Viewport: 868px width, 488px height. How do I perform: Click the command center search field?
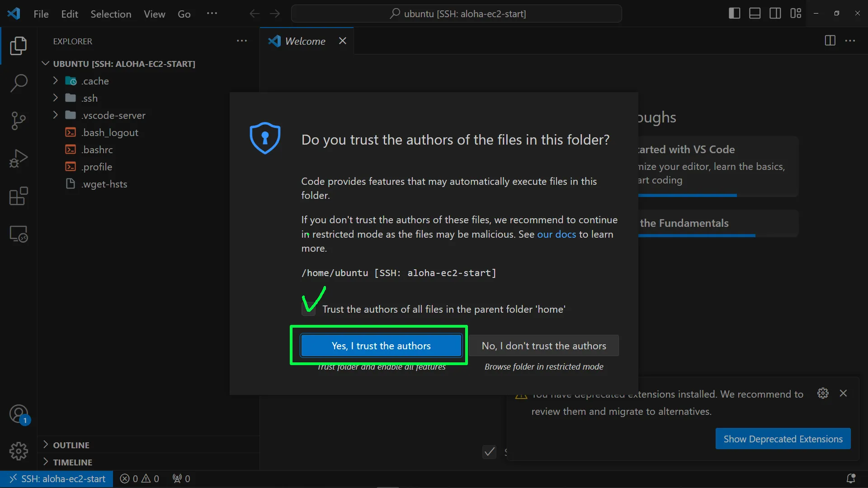tap(457, 14)
